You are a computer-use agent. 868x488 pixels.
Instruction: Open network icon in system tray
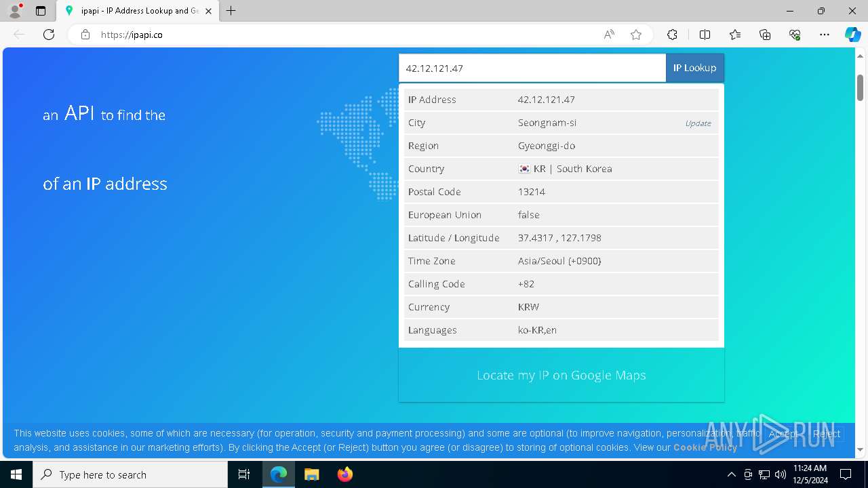tap(764, 474)
